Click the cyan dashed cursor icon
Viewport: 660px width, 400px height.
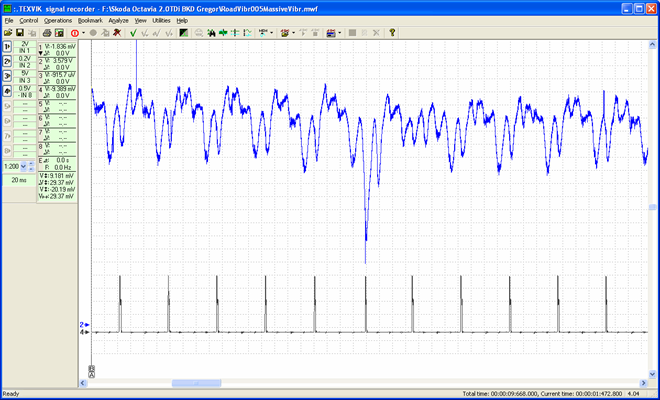(x=248, y=33)
